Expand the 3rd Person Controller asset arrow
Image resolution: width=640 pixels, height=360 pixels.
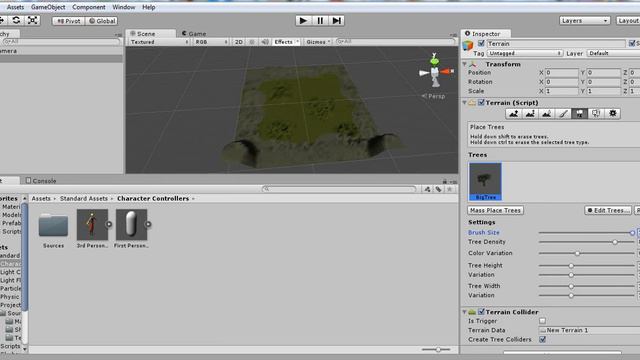tap(109, 224)
